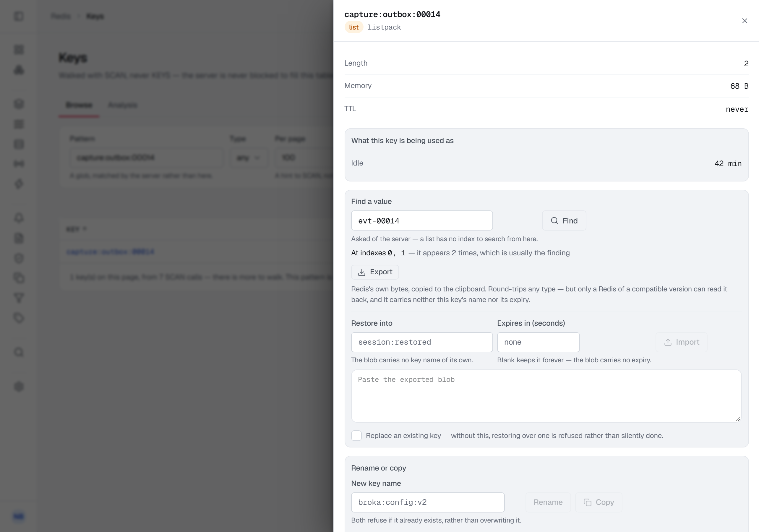Click the orange list type badge
Viewport: 759px width, 532px height.
[x=354, y=27]
